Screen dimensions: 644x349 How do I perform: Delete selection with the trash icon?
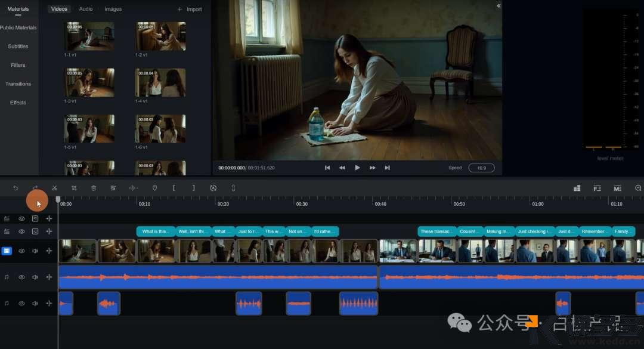94,188
